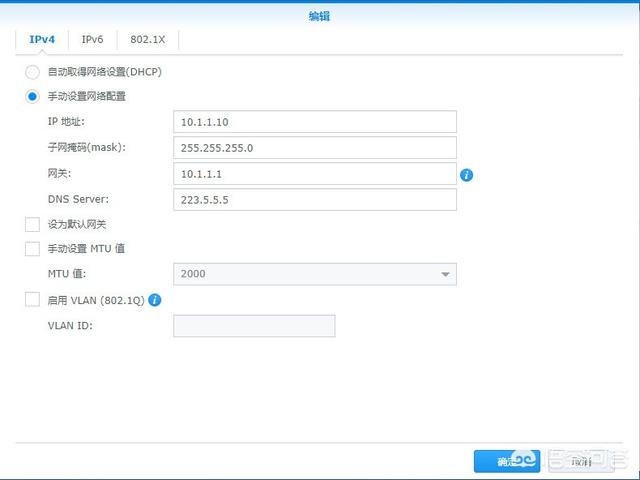Click the 网关 field showing 10.1.1.1

(314, 174)
